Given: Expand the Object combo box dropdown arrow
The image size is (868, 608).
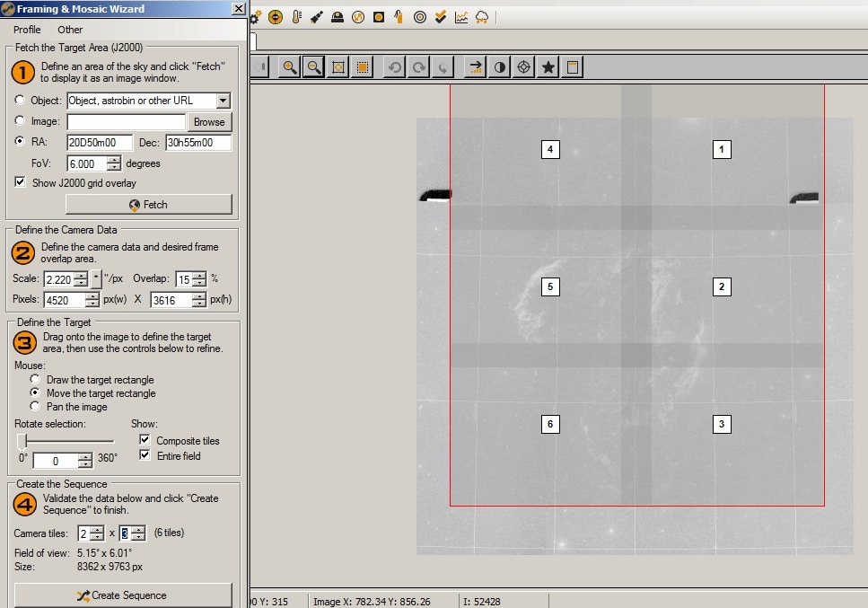Looking at the screenshot, I should [x=224, y=101].
